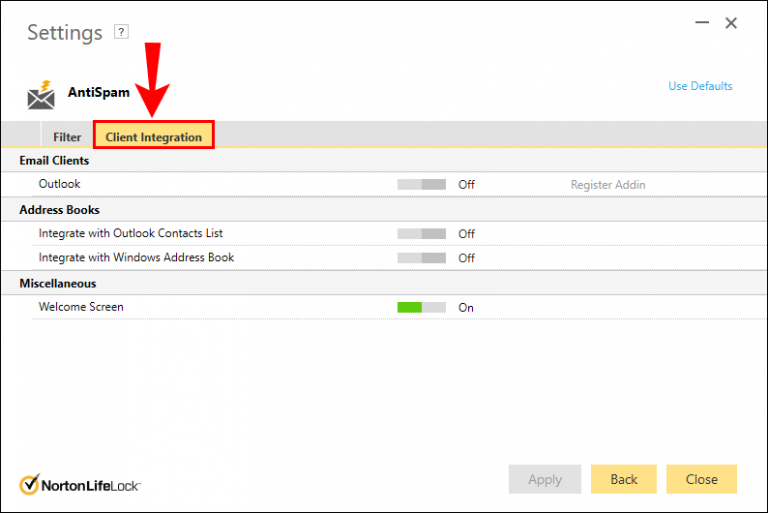Image resolution: width=768 pixels, height=513 pixels.
Task: Click the Address Books section header
Action: (59, 210)
